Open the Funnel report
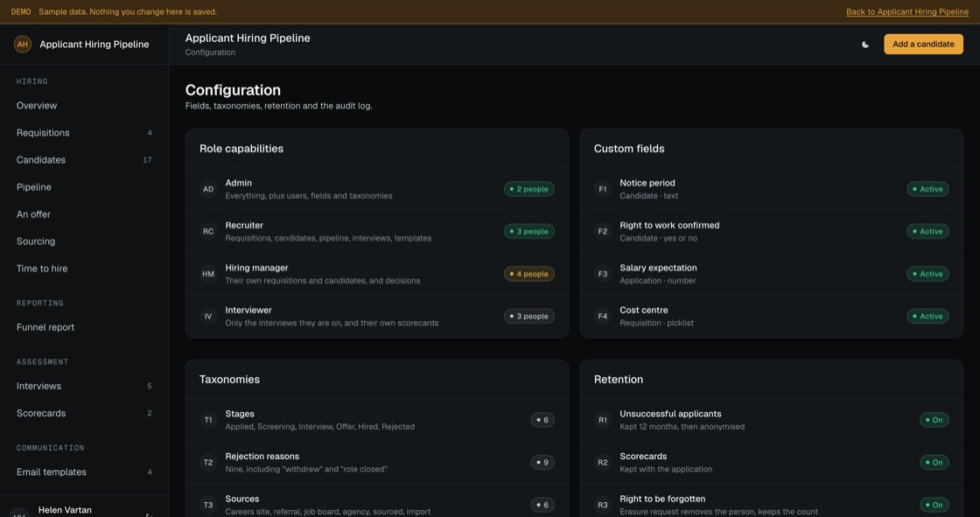The height and width of the screenshot is (517, 980). [x=84, y=327]
